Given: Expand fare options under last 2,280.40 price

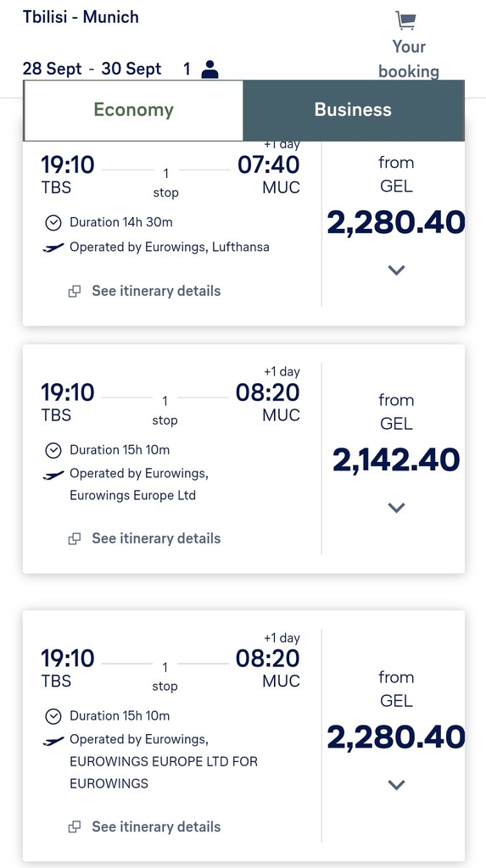Looking at the screenshot, I should pyautogui.click(x=396, y=784).
